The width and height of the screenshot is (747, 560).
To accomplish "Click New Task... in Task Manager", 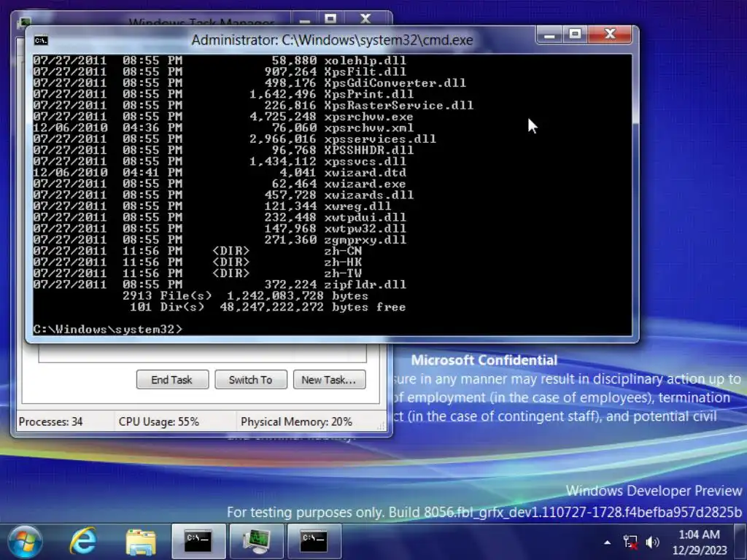I will point(329,379).
